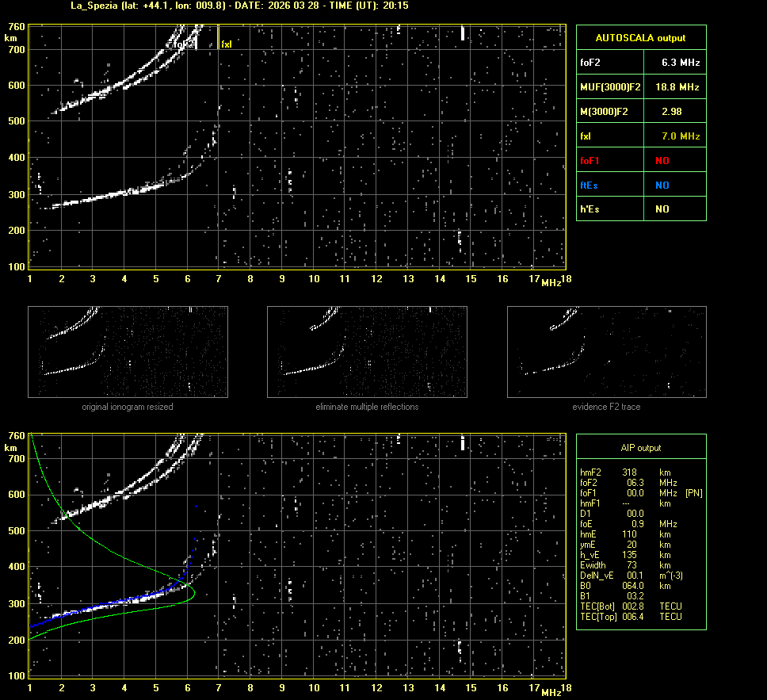Screen dimensions: 767x700
Task: Click the AIP output panel header
Action: tap(640, 448)
